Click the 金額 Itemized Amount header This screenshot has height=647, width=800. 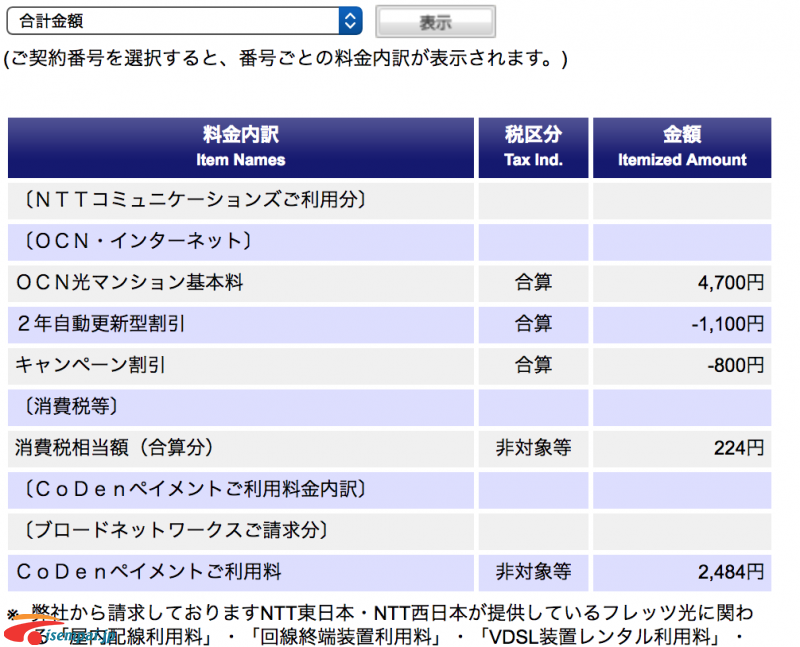[682, 147]
